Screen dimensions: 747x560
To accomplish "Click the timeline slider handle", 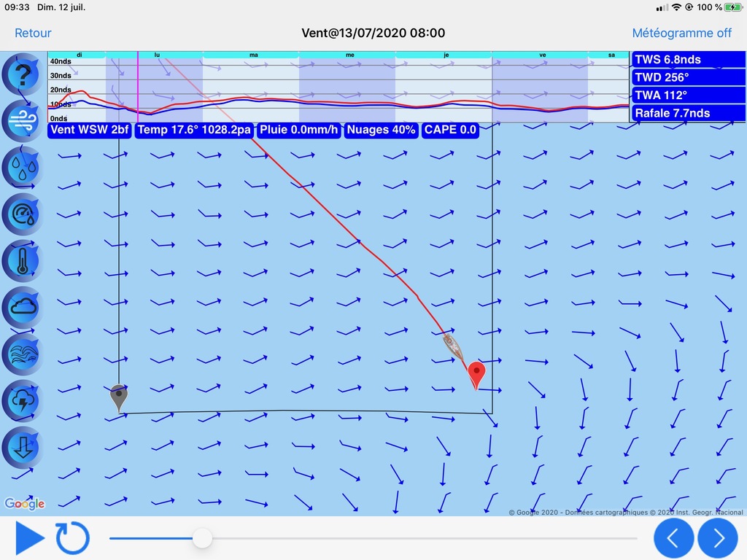I will [203, 539].
